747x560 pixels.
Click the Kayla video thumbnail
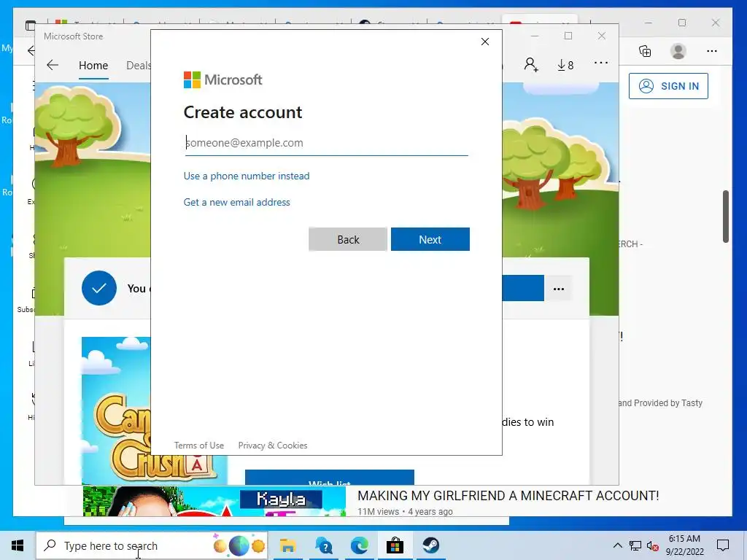214,501
